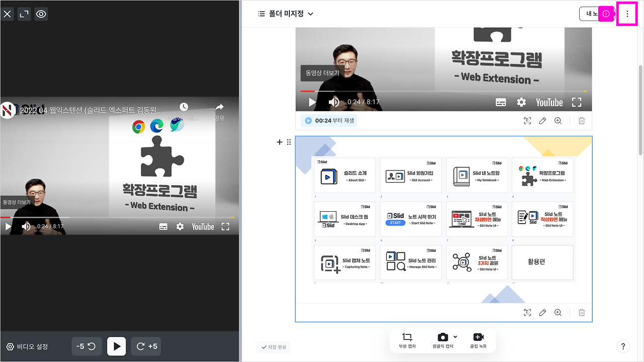Viewport: 644px width, 362px height.
Task: Open the note list icon beside 폴더 미지정
Action: pyautogui.click(x=261, y=14)
